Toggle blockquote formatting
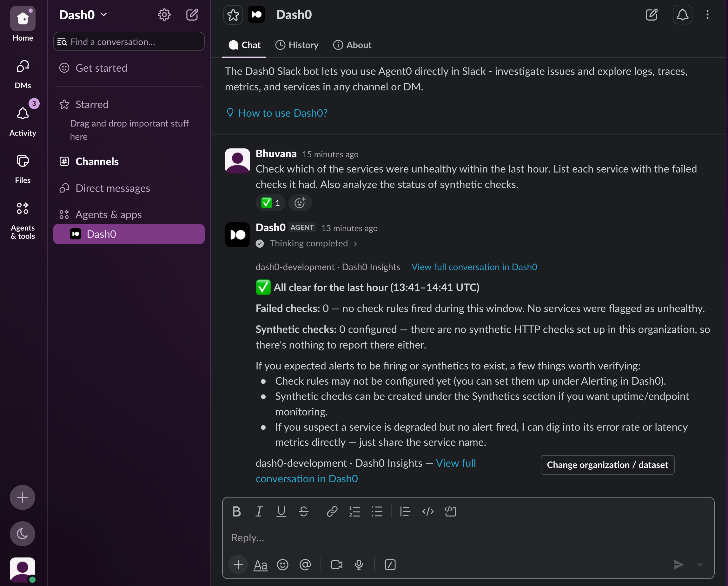Screen dimensions: 728x586 pos(405,511)
